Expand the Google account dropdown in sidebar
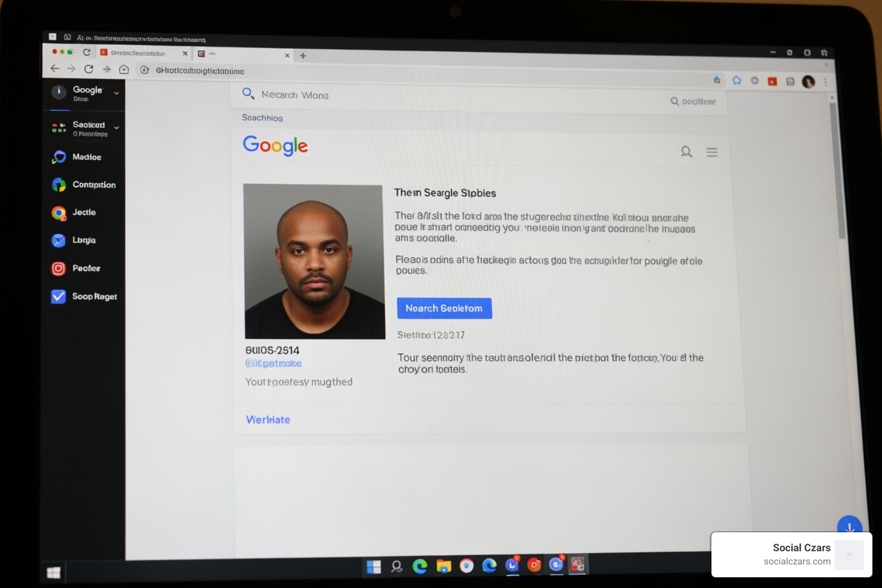The width and height of the screenshot is (882, 588). pyautogui.click(x=117, y=93)
